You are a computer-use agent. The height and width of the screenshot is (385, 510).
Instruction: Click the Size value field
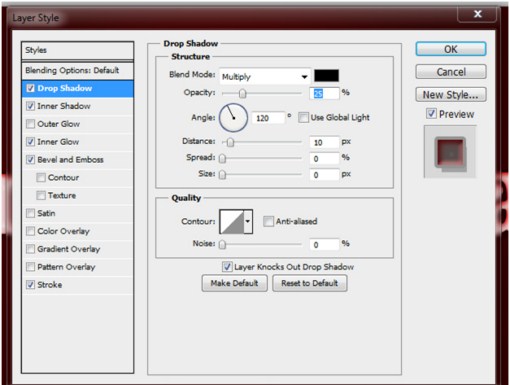324,175
